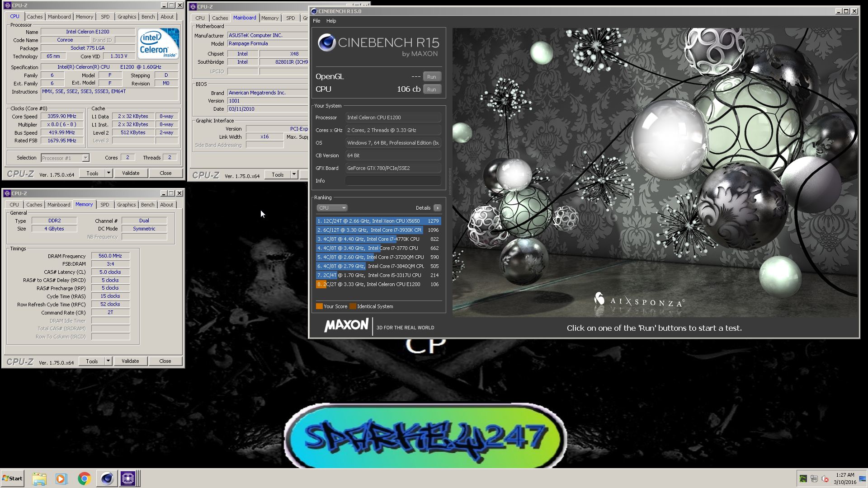This screenshot has width=868, height=488.
Task: Switch to CPU tab in CPU-Z Memory window
Action: click(14, 205)
